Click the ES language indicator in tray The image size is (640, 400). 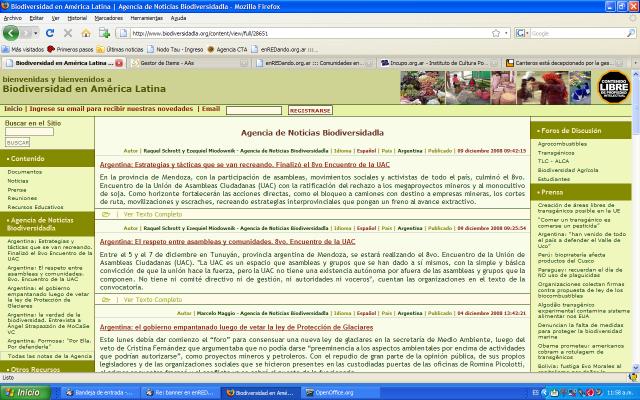pyautogui.click(x=535, y=393)
